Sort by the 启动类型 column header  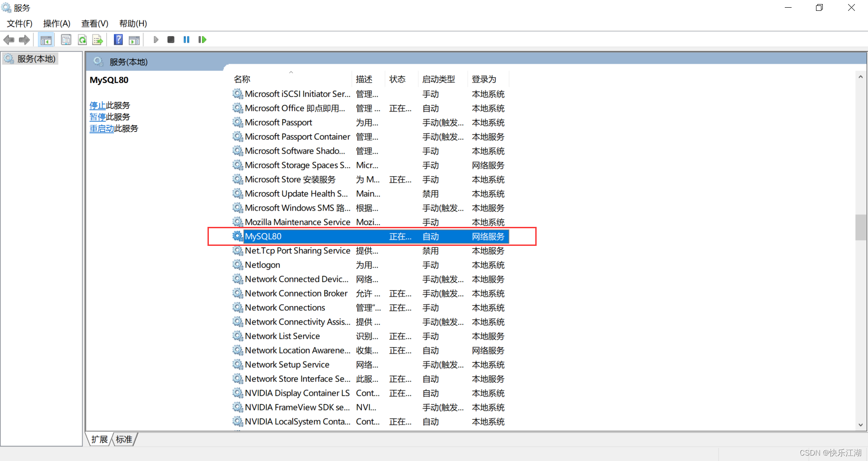pos(443,79)
